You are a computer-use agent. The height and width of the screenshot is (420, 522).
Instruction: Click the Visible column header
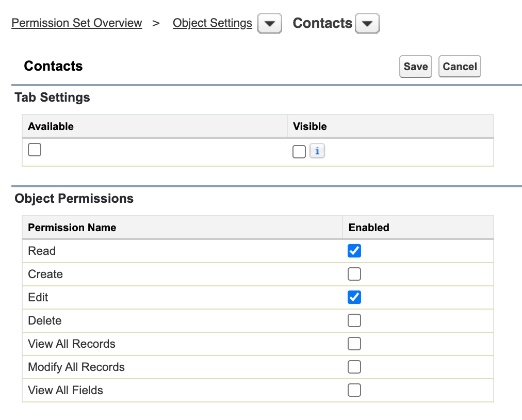click(310, 126)
